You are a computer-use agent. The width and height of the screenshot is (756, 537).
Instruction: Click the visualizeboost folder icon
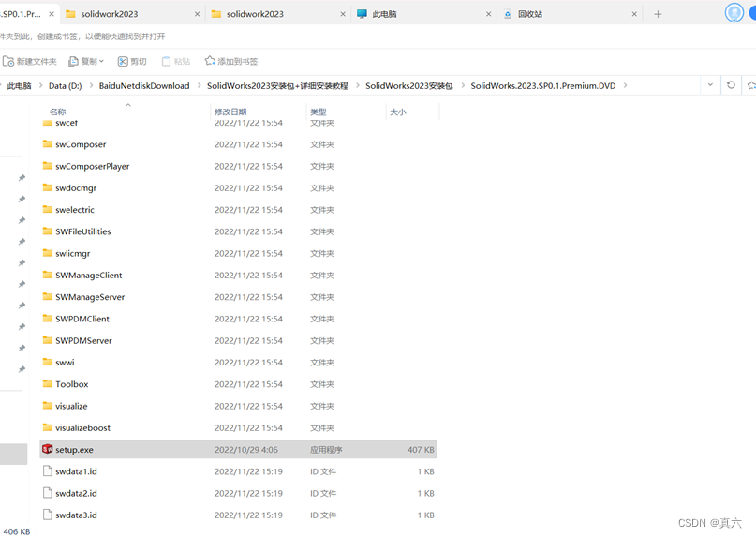(47, 427)
